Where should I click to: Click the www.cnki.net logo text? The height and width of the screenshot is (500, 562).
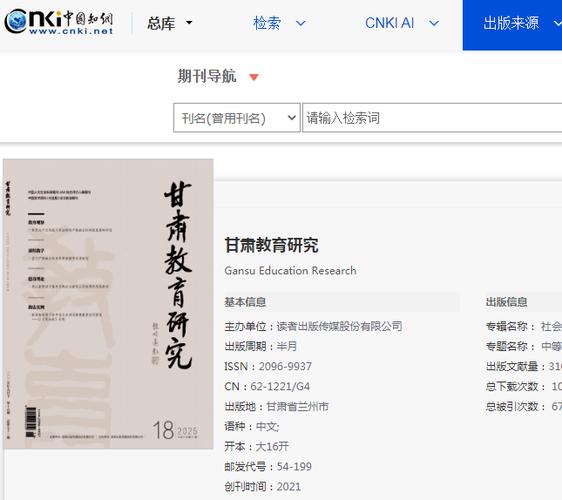pyautogui.click(x=71, y=31)
